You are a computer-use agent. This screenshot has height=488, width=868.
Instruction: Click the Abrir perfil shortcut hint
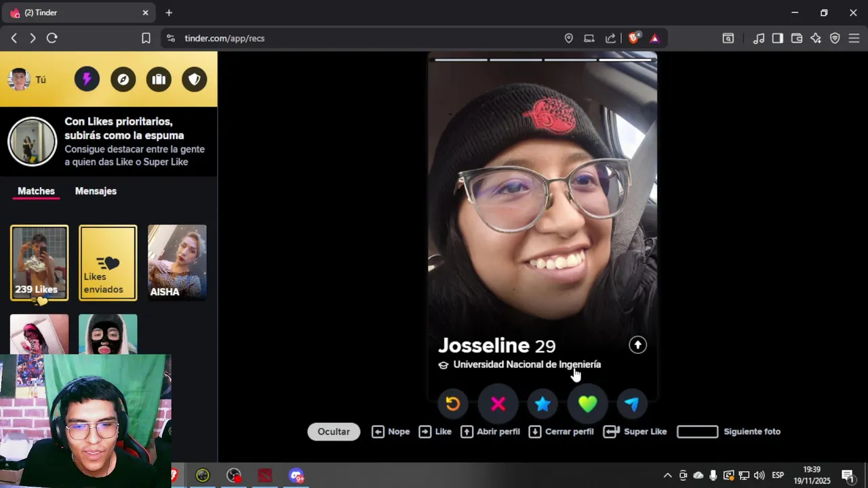point(490,432)
